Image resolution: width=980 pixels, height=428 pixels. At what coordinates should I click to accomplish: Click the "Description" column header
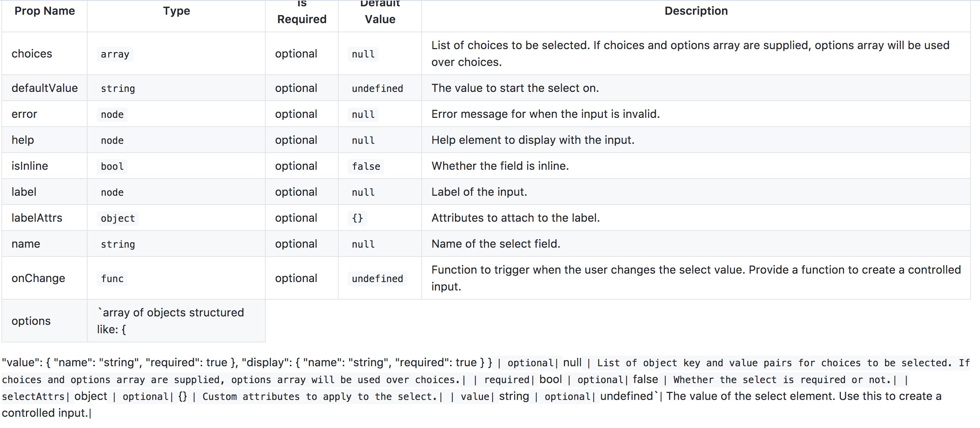coord(696,11)
